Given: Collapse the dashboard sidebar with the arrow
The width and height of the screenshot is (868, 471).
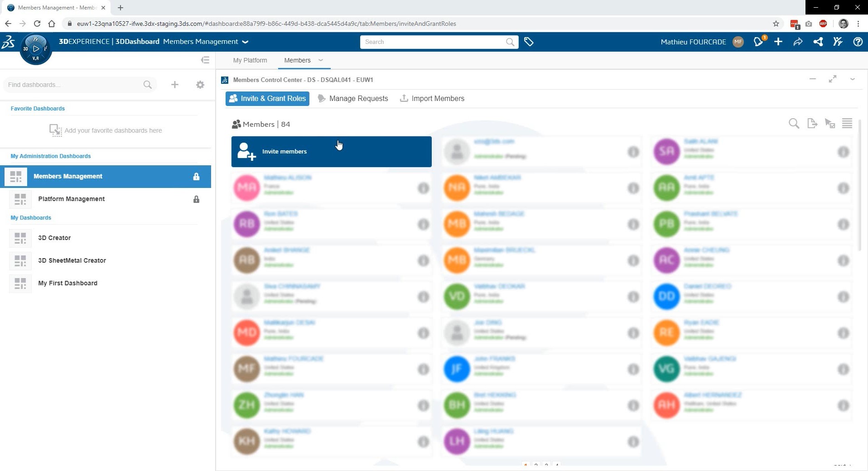Looking at the screenshot, I should [205, 59].
